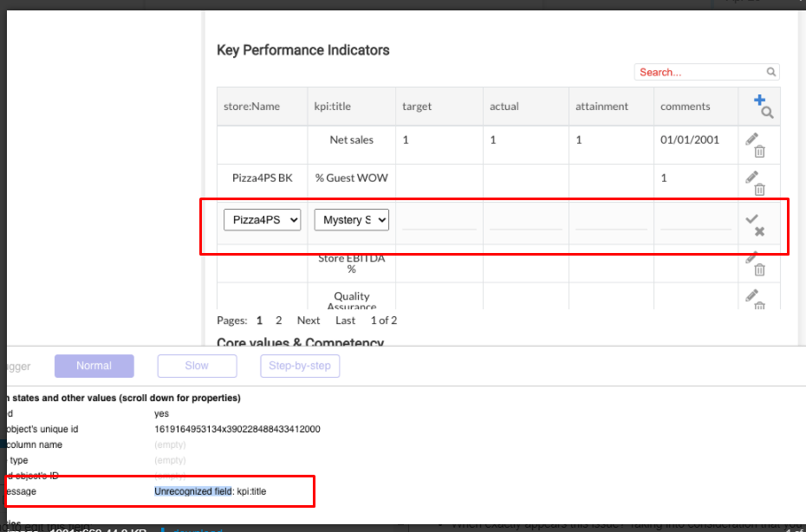This screenshot has width=806, height=532.
Task: Open the Pizza4PS store dropdown
Action: 262,220
